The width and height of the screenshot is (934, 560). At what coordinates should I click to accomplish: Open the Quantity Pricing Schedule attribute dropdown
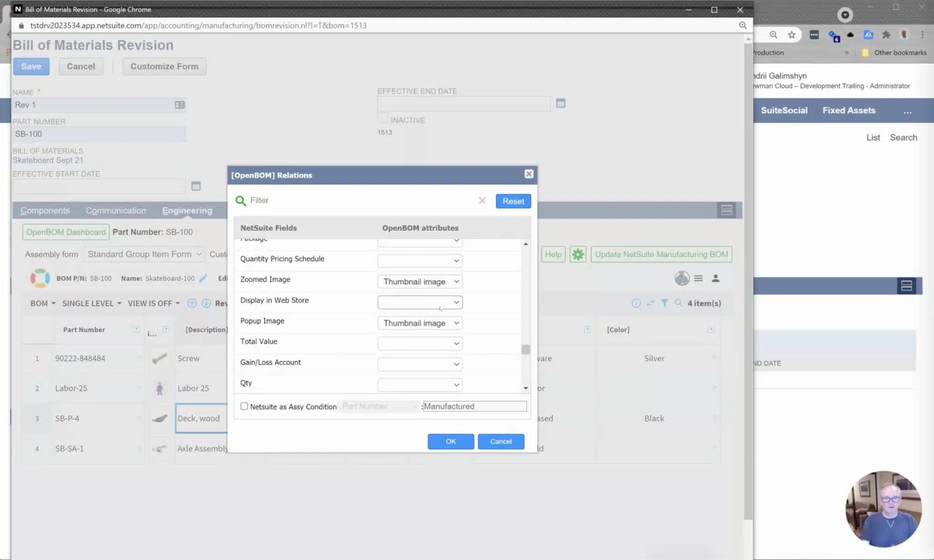point(420,261)
